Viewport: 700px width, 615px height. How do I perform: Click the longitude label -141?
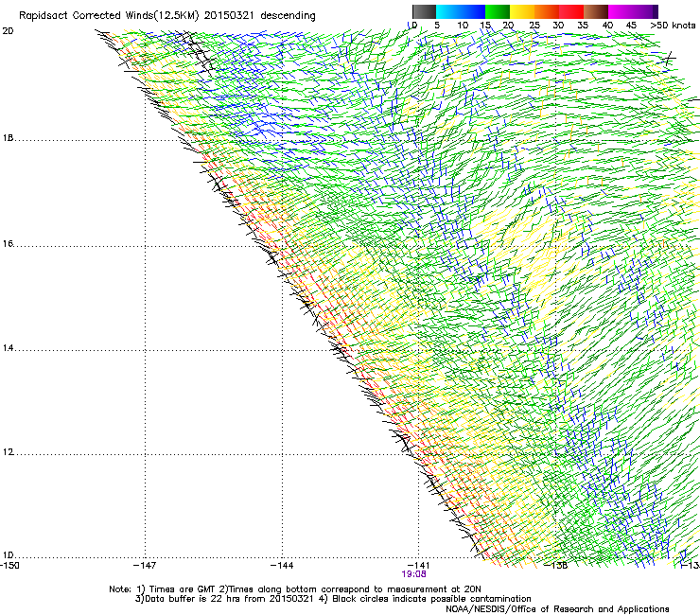coord(419,566)
